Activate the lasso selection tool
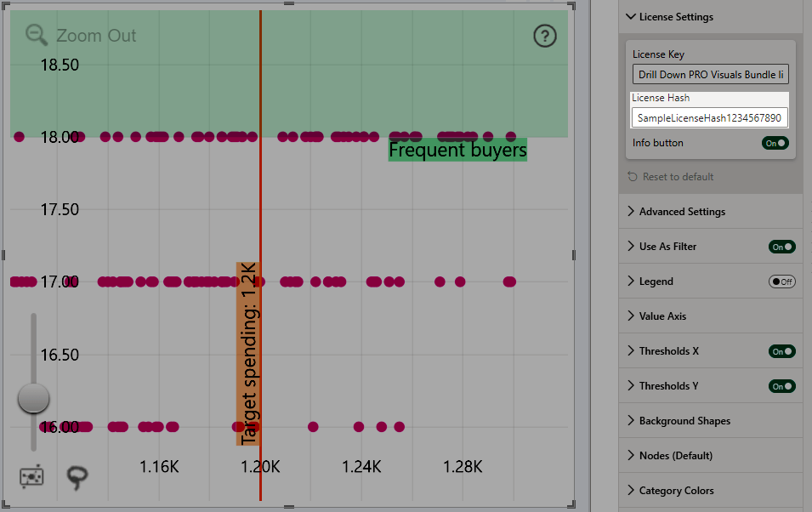Image resolution: width=812 pixels, height=512 pixels. (x=77, y=478)
